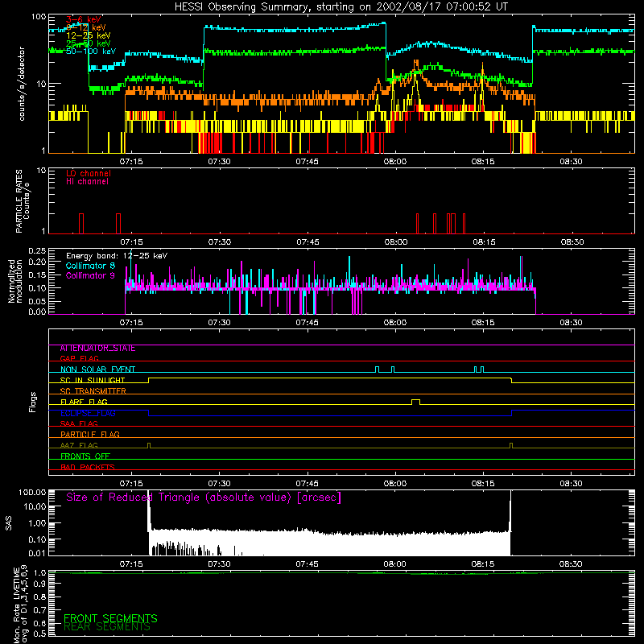
Task: Click the ATTENUATOR_STATE flag label
Action: click(x=97, y=349)
